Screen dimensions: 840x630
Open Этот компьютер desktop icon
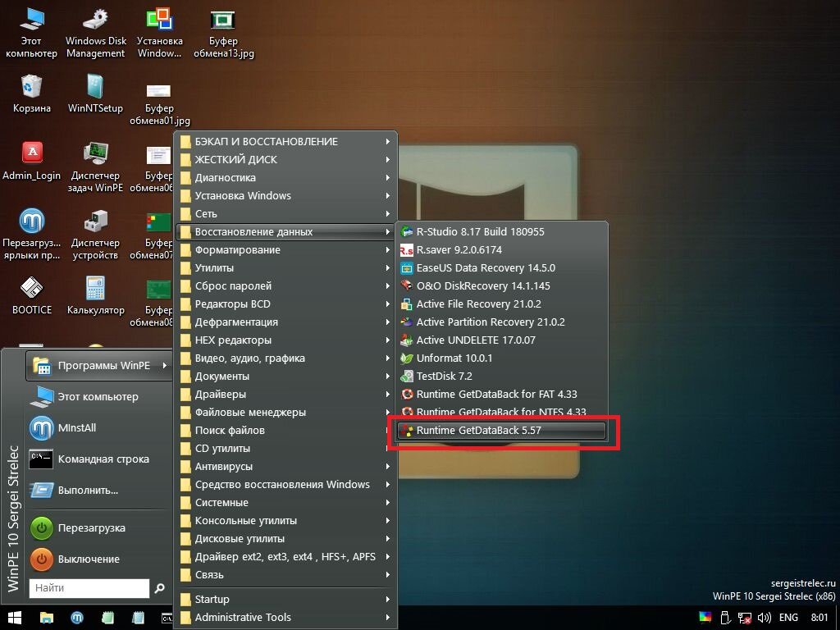tap(31, 32)
